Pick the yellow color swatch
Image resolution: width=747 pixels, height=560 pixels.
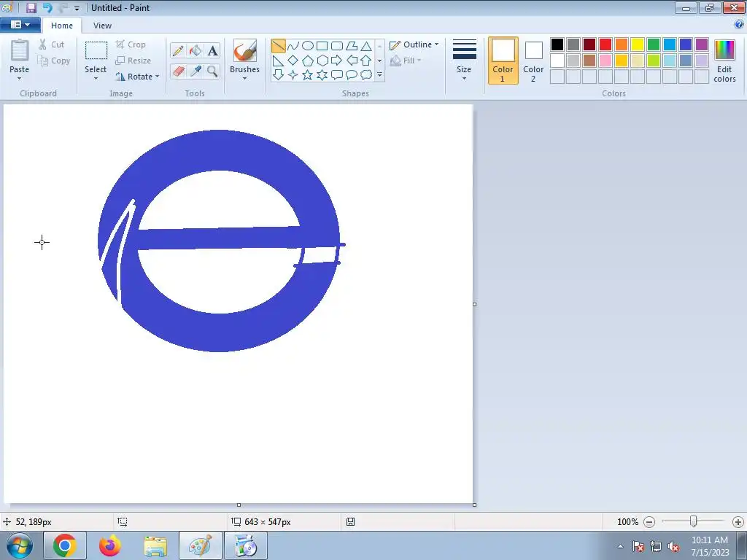pos(638,44)
